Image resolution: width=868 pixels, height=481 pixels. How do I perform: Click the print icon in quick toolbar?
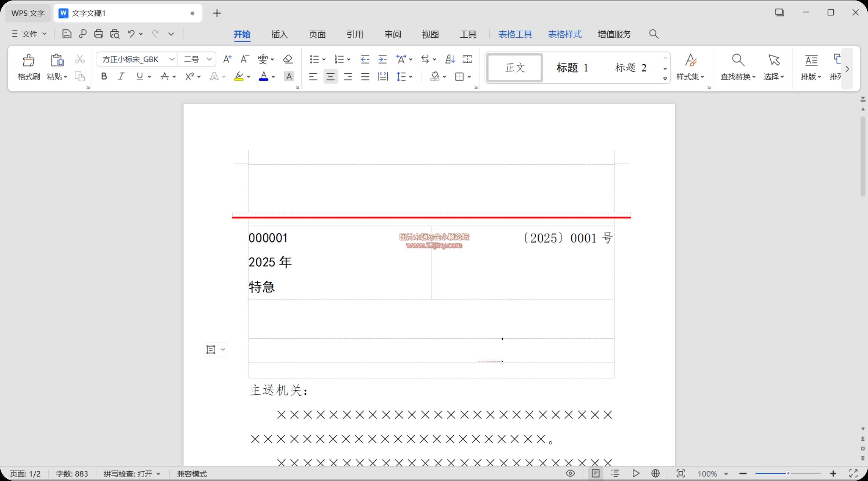pos(98,34)
